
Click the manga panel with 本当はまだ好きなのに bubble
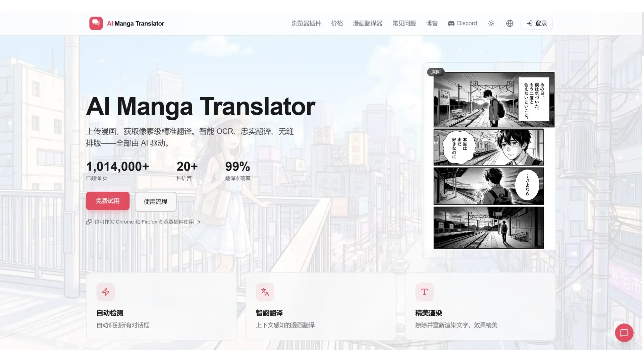[489, 147]
